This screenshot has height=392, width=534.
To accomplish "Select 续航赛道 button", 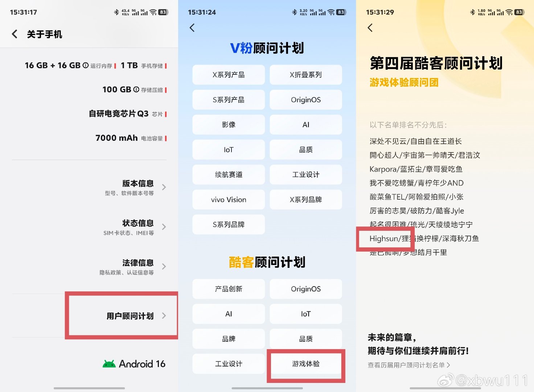I will point(229,175).
